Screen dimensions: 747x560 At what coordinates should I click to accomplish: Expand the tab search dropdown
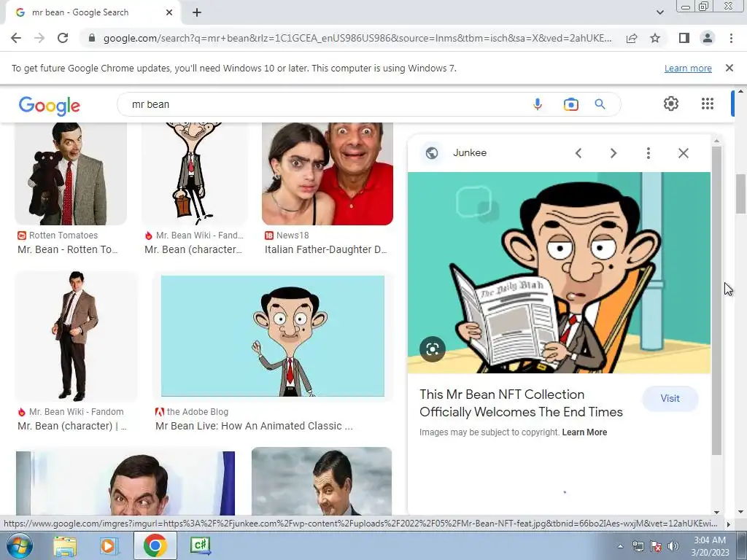(x=659, y=12)
